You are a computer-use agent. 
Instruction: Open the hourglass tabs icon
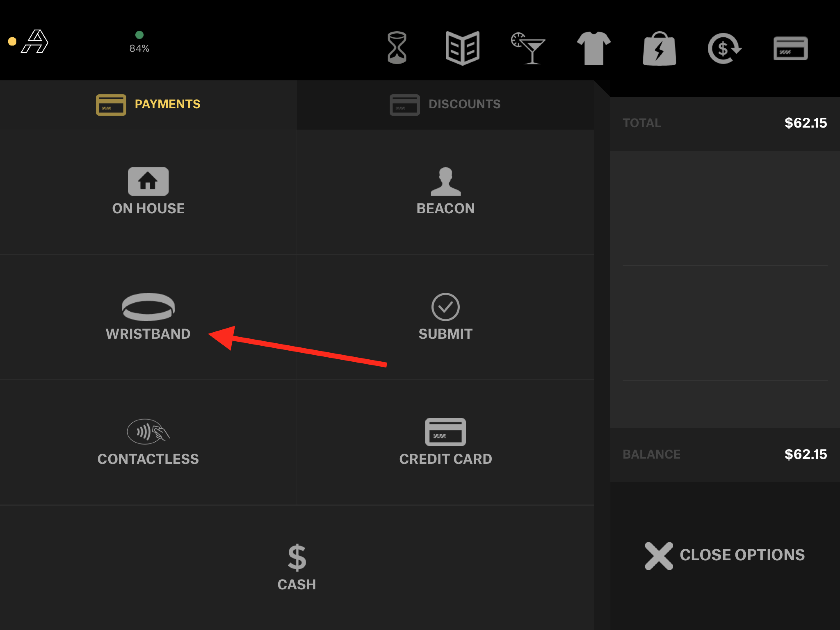coord(397,48)
